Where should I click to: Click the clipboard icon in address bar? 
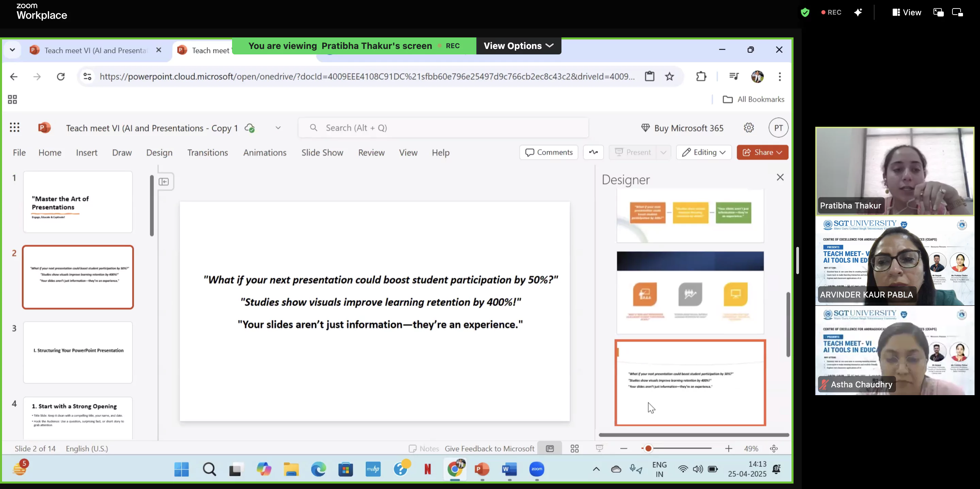(649, 77)
